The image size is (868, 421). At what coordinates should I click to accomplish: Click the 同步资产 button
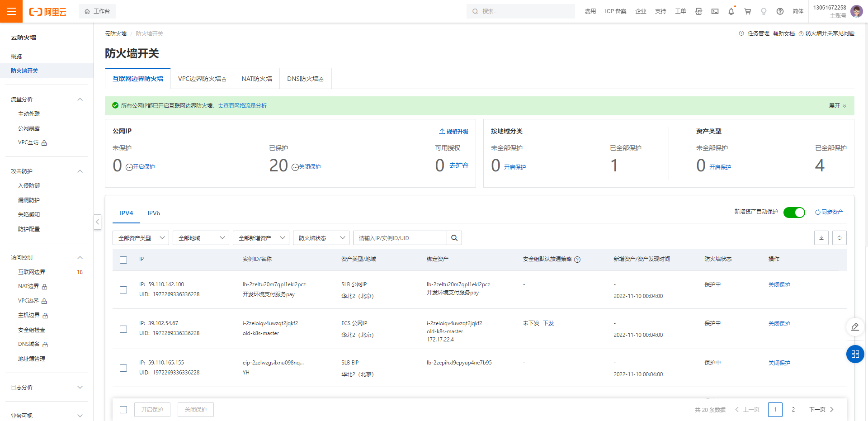(x=829, y=212)
